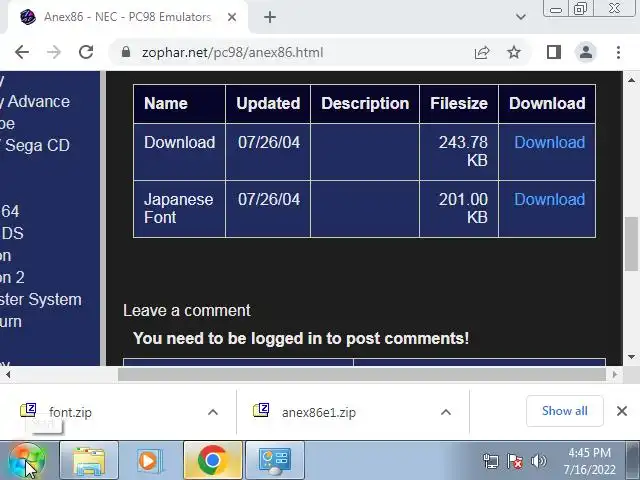
Task: Click the volume speaker tray icon
Action: click(539, 461)
